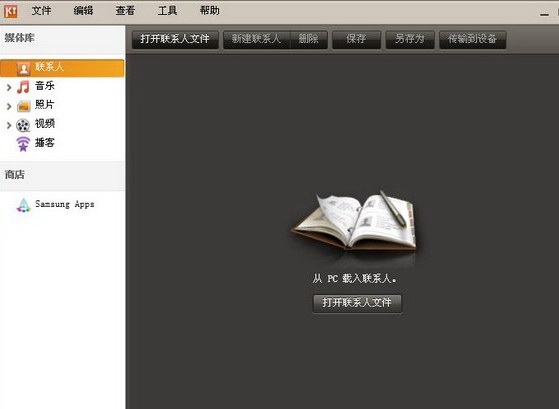The width and height of the screenshot is (559, 409).
Task: Open the 工具 menu
Action: click(x=167, y=11)
